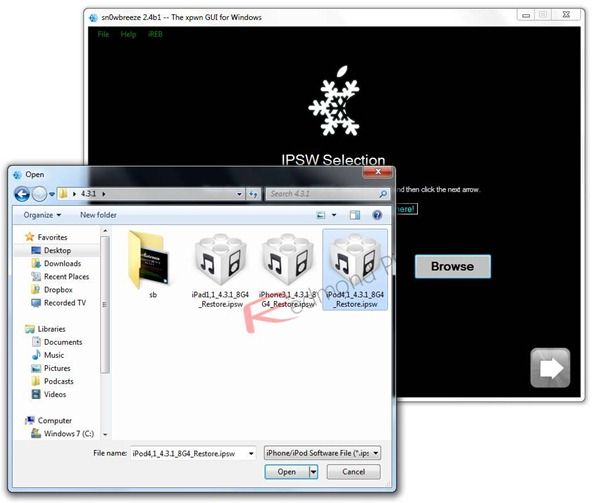594x503 pixels.
Task: Toggle the preview pane icon
Action: tap(355, 215)
